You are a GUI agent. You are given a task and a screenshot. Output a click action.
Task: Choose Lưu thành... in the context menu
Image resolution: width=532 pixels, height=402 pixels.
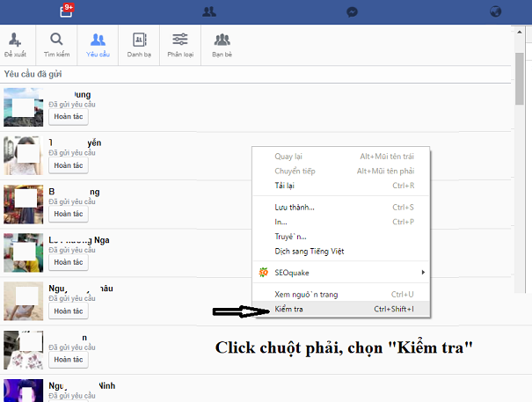click(341, 207)
